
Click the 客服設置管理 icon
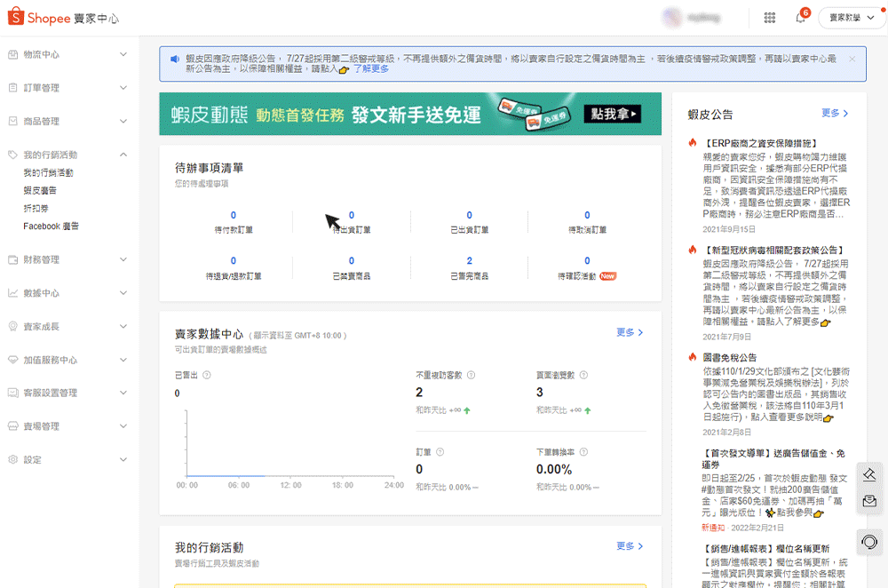point(13,393)
